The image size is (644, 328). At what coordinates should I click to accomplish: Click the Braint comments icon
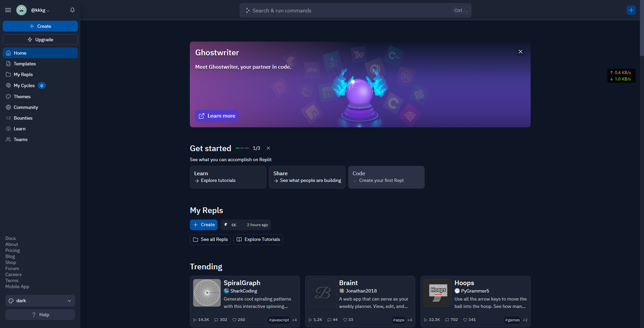tap(329, 320)
